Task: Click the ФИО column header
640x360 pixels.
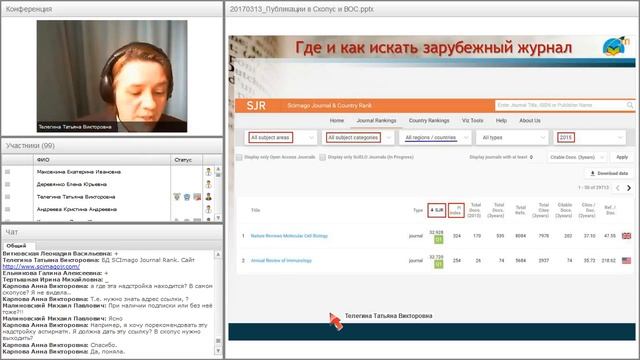Action: [102, 160]
